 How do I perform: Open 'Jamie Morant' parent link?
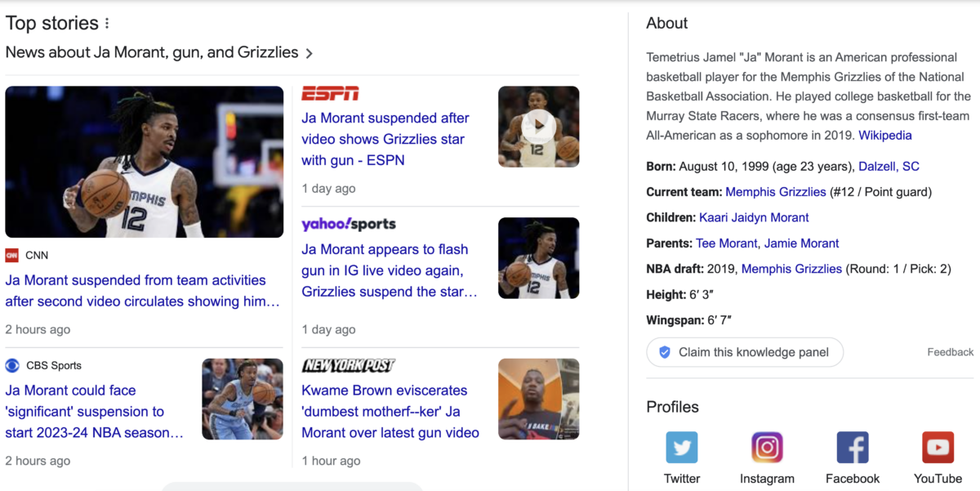[x=801, y=243]
